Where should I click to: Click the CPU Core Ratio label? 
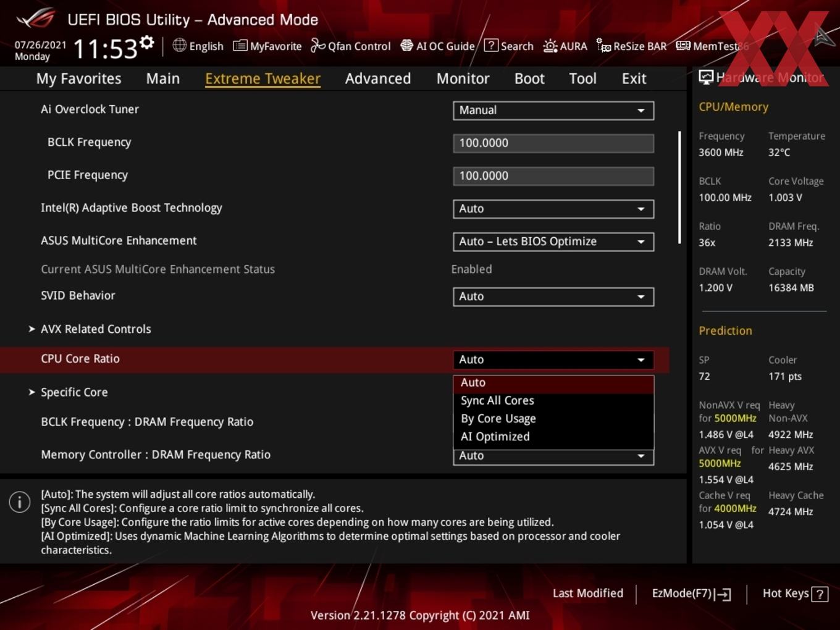coord(80,359)
